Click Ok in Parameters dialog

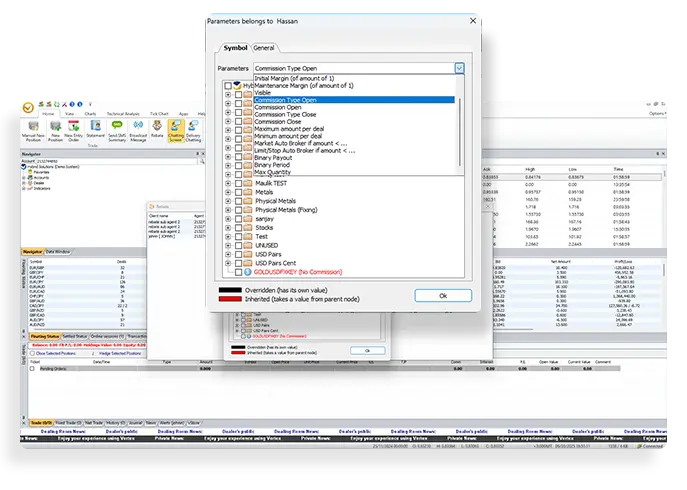(443, 296)
